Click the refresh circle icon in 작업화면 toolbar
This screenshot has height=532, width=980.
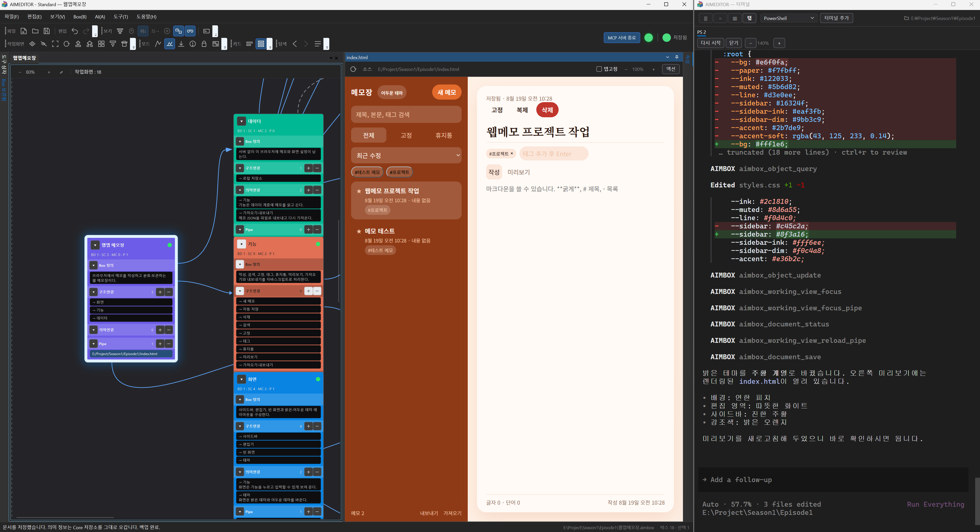pyautogui.click(x=67, y=44)
